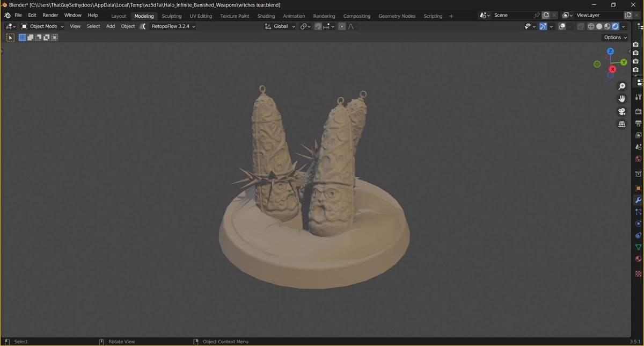Set selection mode to new selection
The image size is (644, 346).
22,38
